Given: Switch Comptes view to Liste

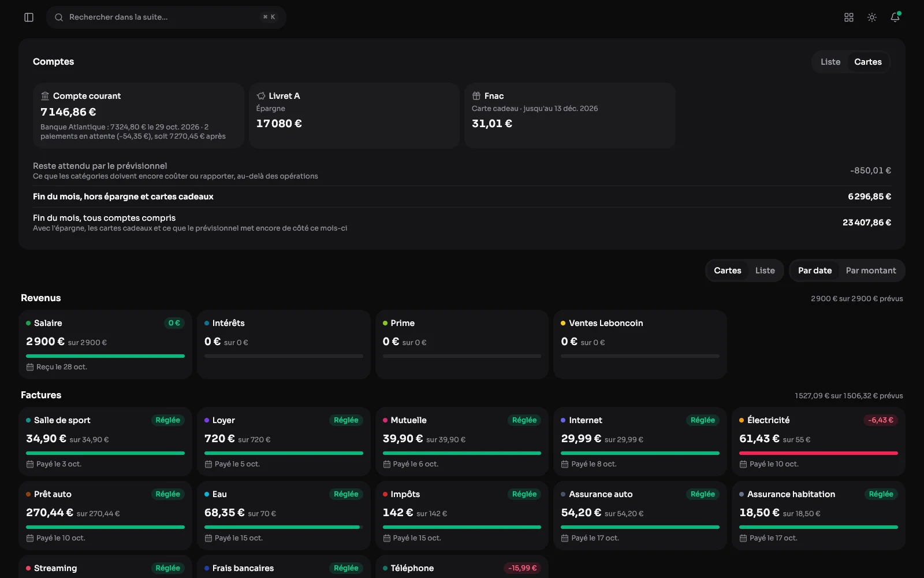Looking at the screenshot, I should [x=830, y=62].
